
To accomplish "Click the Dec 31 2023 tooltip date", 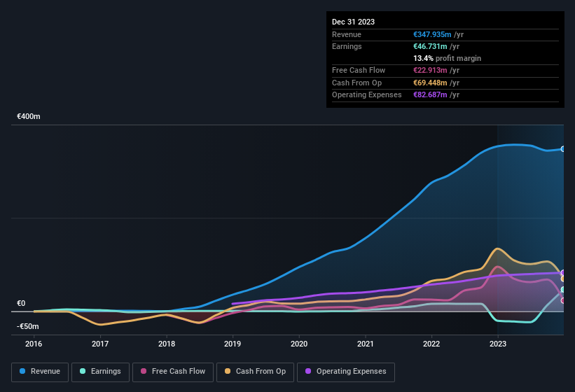I will (353, 22).
